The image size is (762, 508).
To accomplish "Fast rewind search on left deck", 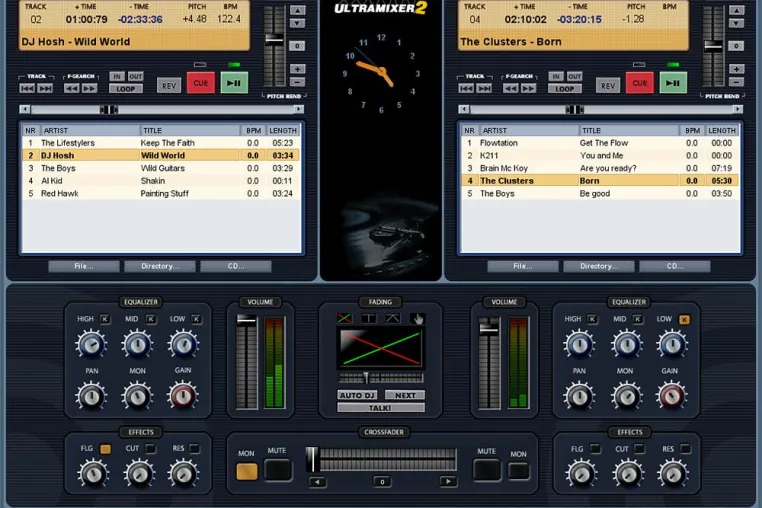I will (x=71, y=88).
